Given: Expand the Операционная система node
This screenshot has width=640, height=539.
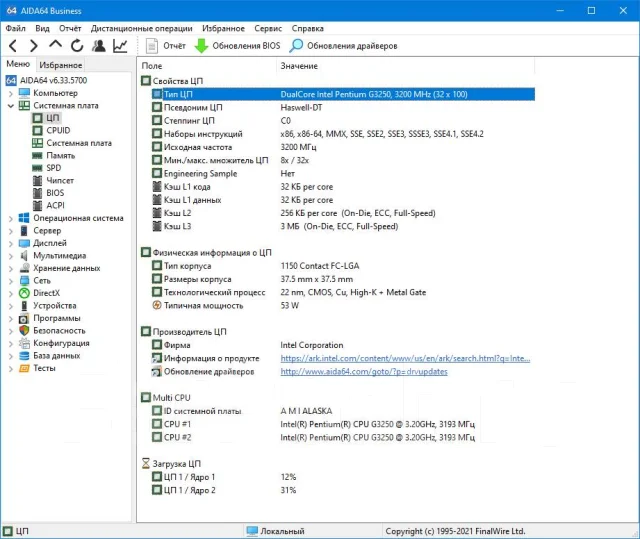Looking at the screenshot, I should pyautogui.click(x=11, y=219).
